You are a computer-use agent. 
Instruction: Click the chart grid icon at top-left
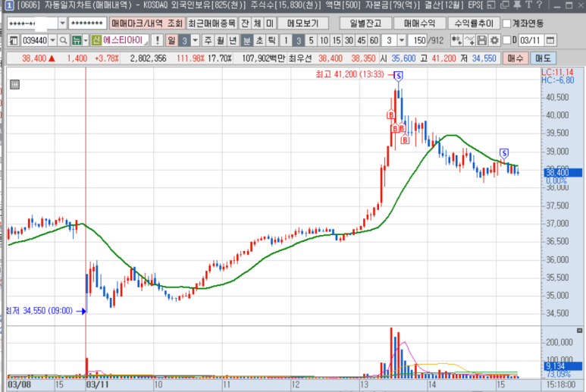(x=15, y=84)
